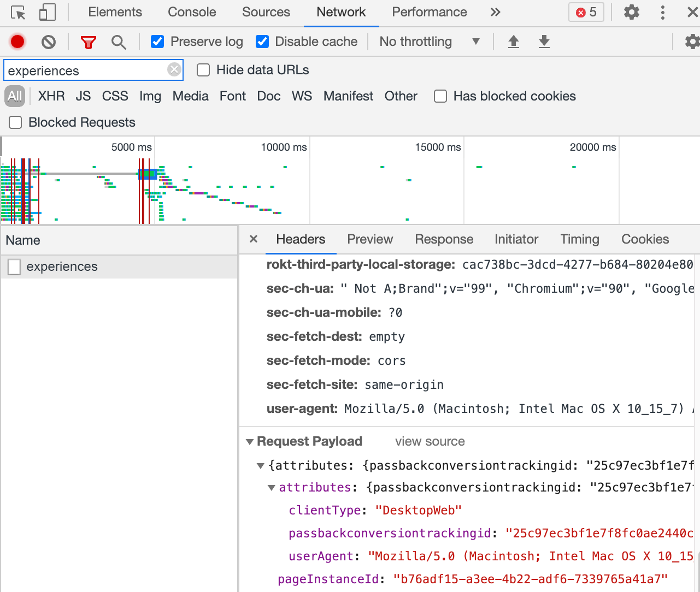Import HAR file upload arrow icon
Image resolution: width=700 pixels, height=592 pixels.
pos(514,42)
